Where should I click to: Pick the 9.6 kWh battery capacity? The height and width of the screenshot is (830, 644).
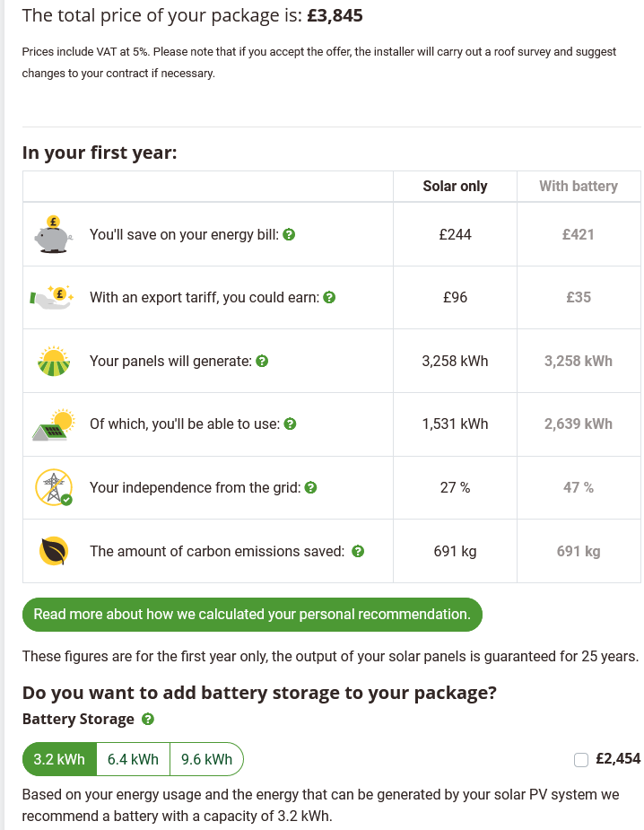point(207,760)
